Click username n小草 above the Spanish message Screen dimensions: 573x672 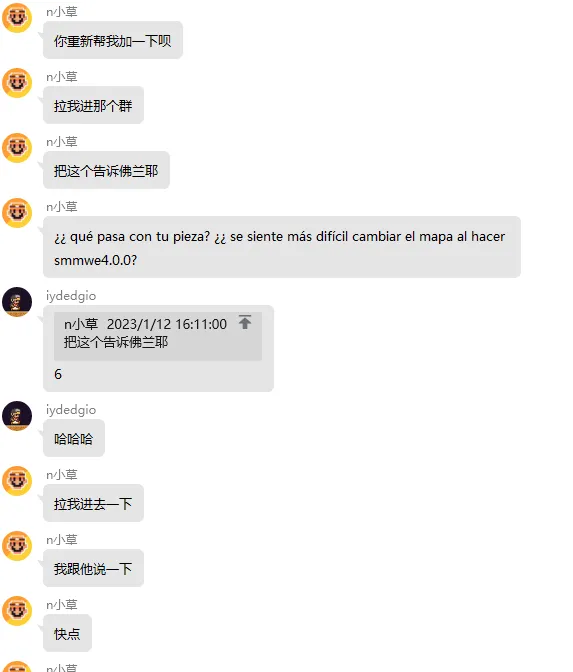tap(62, 207)
